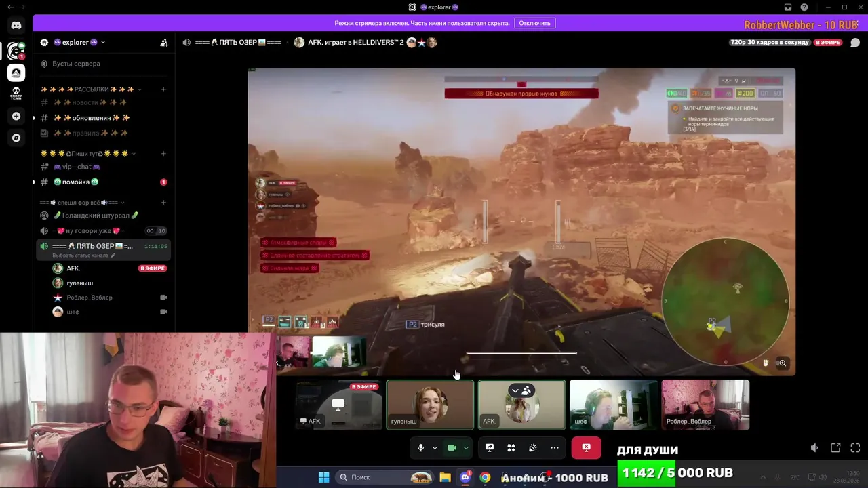Create channel in РАССЫЛКИ category with plus
The height and width of the screenshot is (488, 868).
tap(163, 89)
